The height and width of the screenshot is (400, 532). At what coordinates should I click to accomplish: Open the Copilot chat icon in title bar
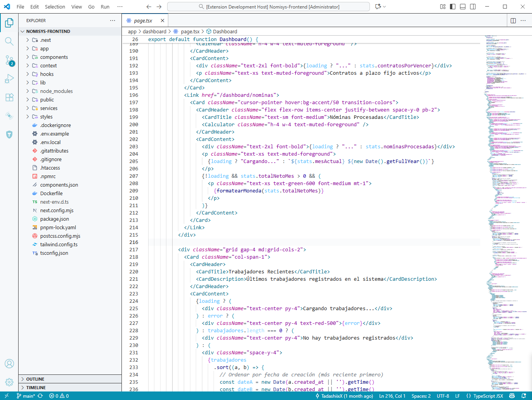pyautogui.click(x=378, y=7)
